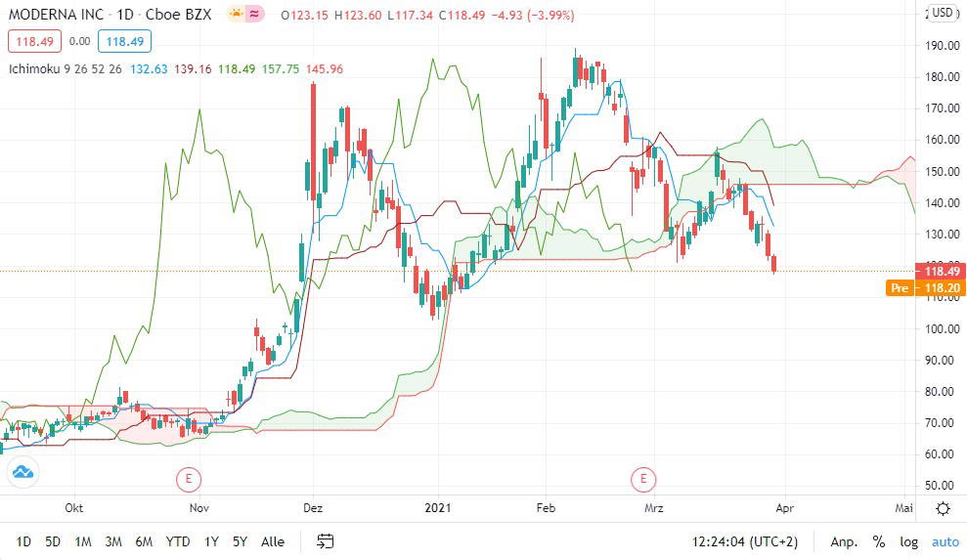The width and height of the screenshot is (967, 560).
Task: Select the 5D time range
Action: click(53, 541)
